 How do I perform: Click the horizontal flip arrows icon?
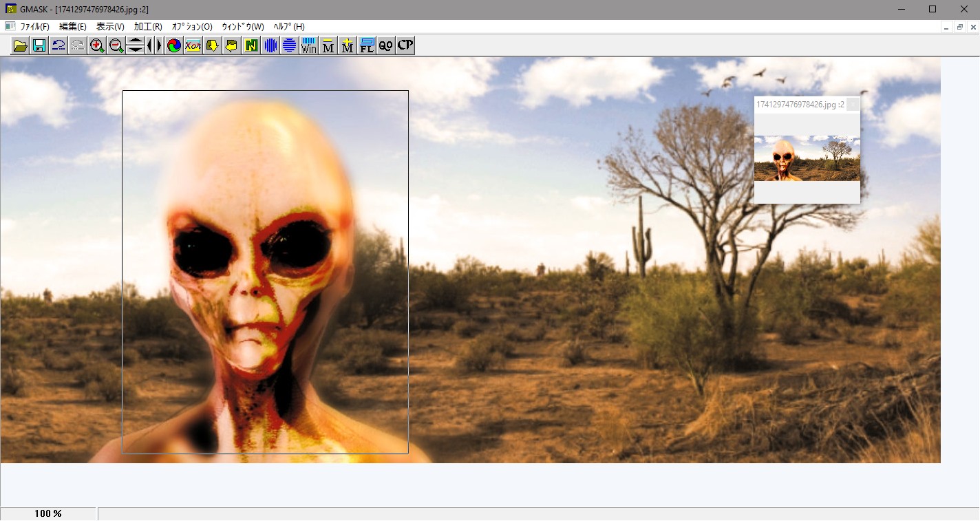click(x=154, y=45)
